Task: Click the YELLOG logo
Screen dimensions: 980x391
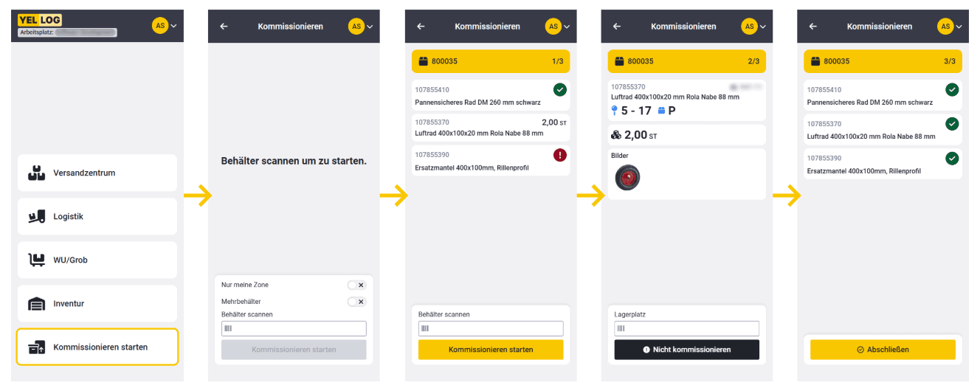Action: click(40, 20)
